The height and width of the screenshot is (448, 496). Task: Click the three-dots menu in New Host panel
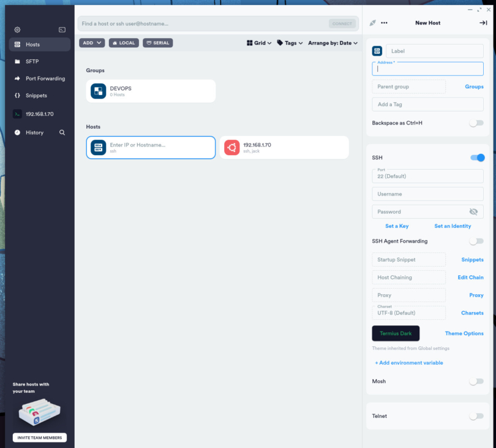384,23
